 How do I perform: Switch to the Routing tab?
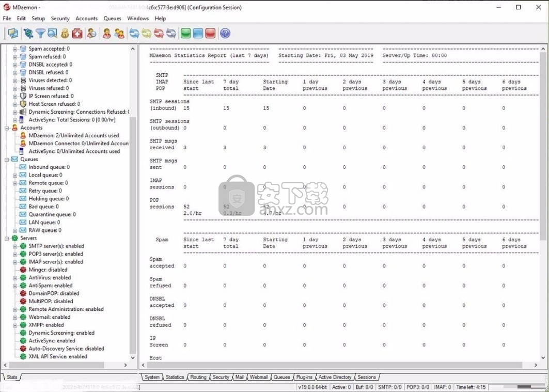[x=198, y=378]
